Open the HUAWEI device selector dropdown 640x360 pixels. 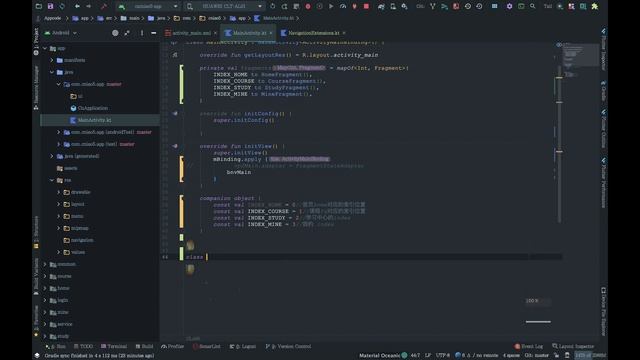(x=224, y=6)
